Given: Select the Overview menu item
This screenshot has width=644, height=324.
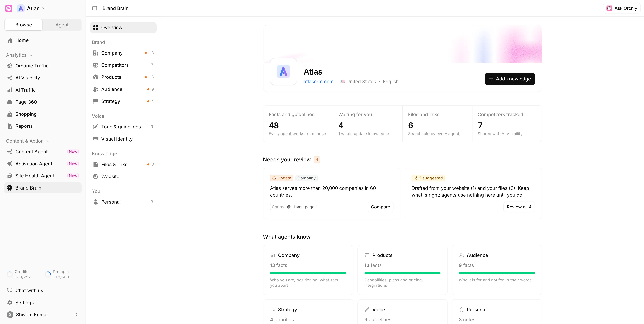Looking at the screenshot, I should click(123, 28).
